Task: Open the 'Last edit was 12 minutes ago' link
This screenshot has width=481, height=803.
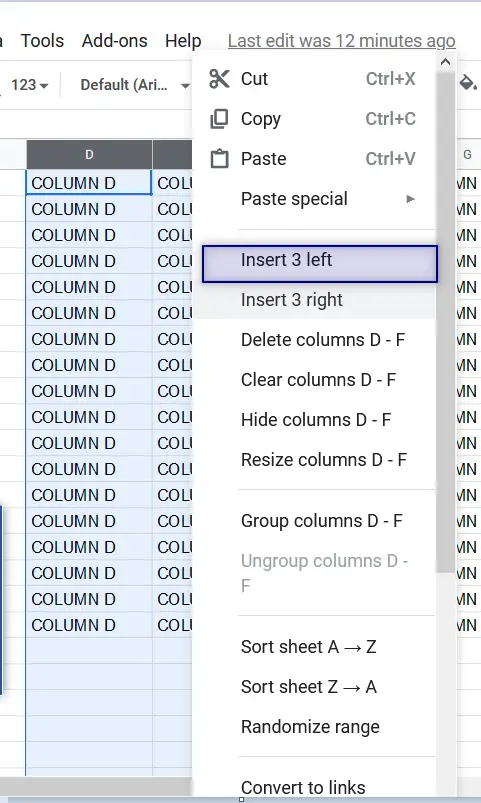Action: 342,41
